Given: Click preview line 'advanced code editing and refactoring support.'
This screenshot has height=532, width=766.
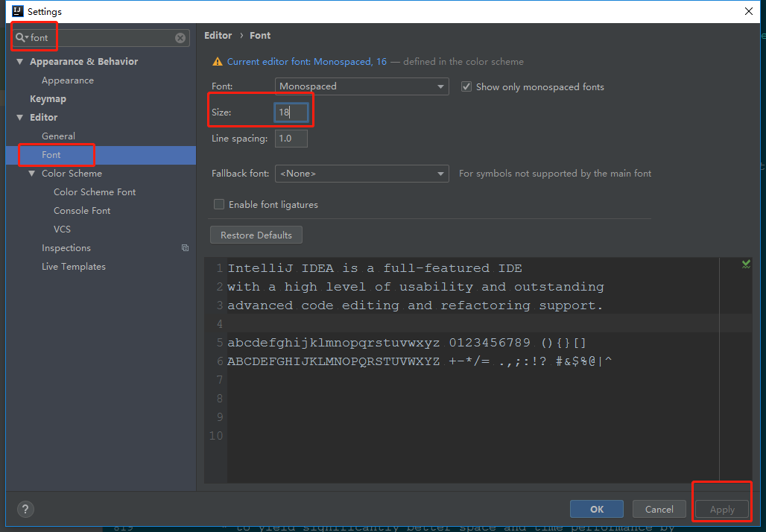Looking at the screenshot, I should (x=415, y=305).
